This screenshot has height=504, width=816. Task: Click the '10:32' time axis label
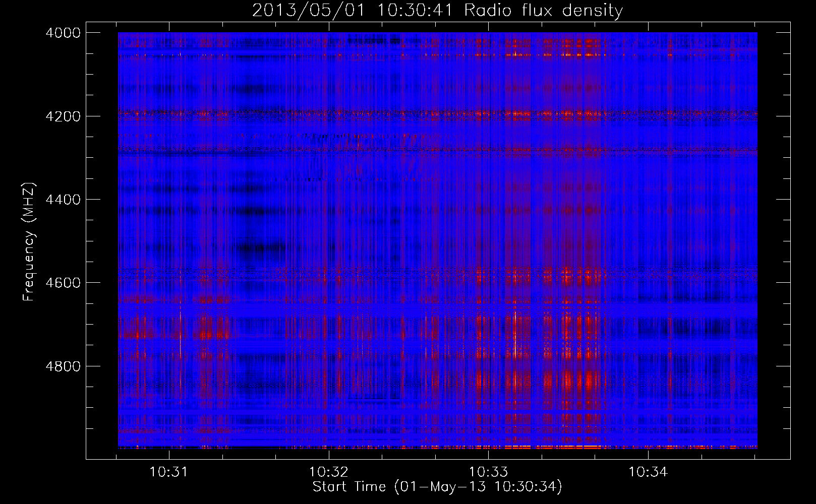coord(329,472)
